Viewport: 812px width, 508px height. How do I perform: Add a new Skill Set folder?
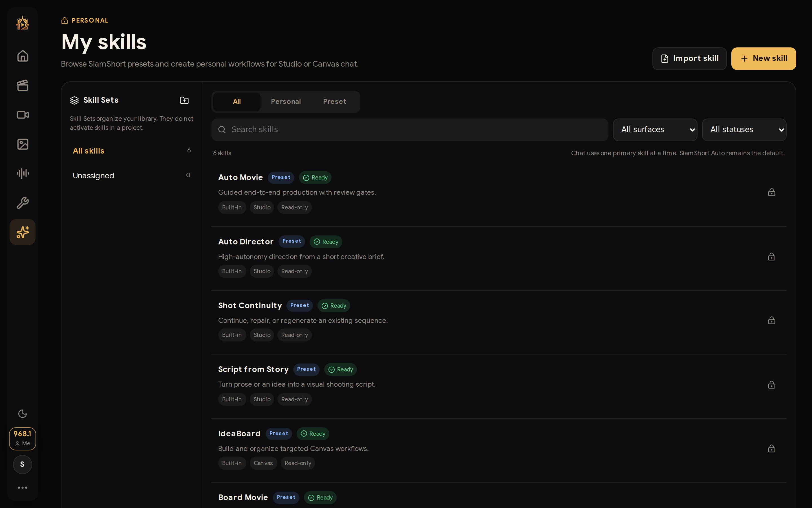click(x=184, y=100)
